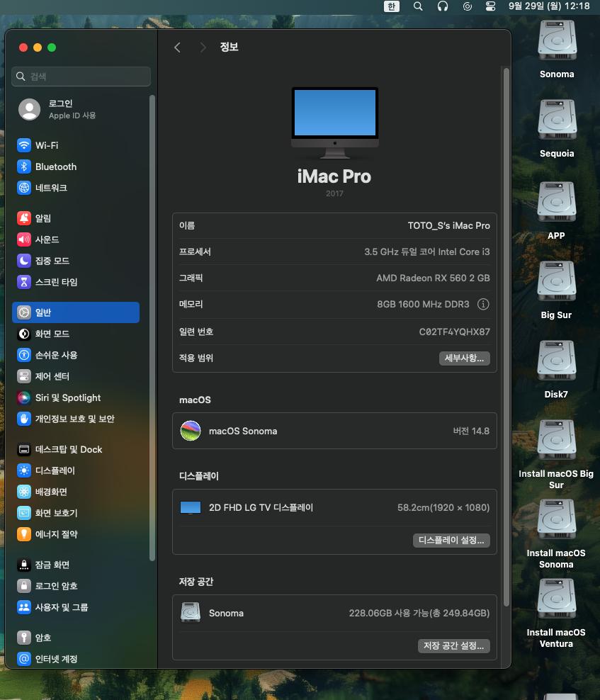Screen dimensions: 600x700
Task: Click processor text 3.5 GHz 듀얼 코어 Intel Core i3
Action: coord(426,252)
